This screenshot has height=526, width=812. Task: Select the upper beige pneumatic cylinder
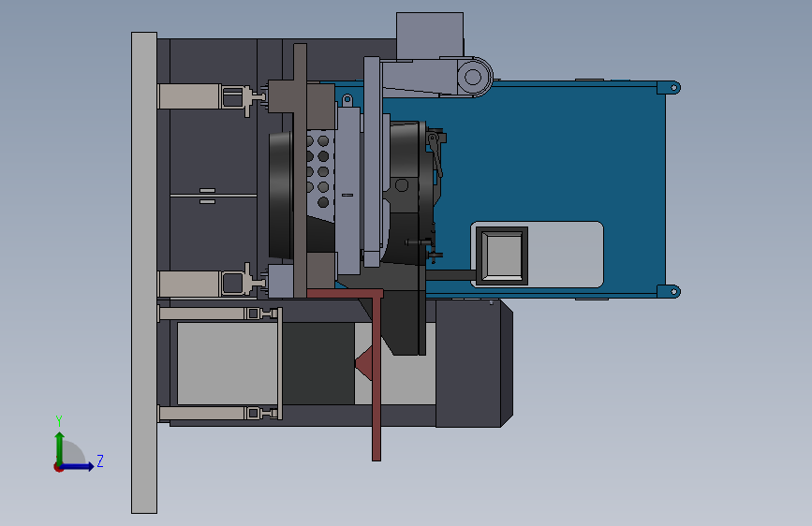point(189,96)
